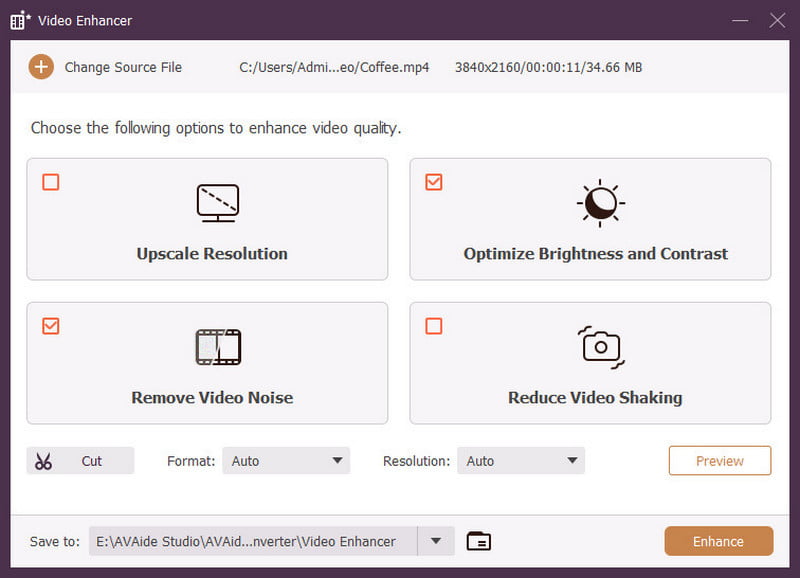800x578 pixels.
Task: Click the brightness and contrast sun icon
Action: [x=600, y=203]
